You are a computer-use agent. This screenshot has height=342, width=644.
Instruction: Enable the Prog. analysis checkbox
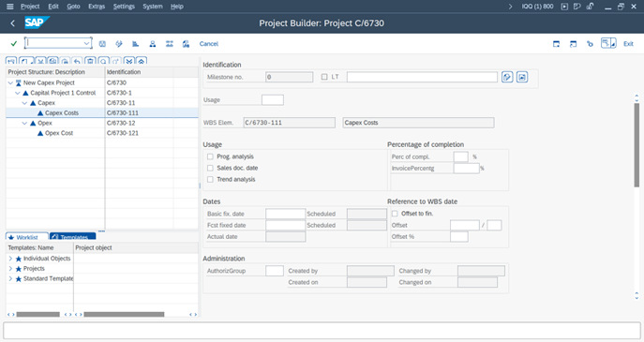[210, 156]
